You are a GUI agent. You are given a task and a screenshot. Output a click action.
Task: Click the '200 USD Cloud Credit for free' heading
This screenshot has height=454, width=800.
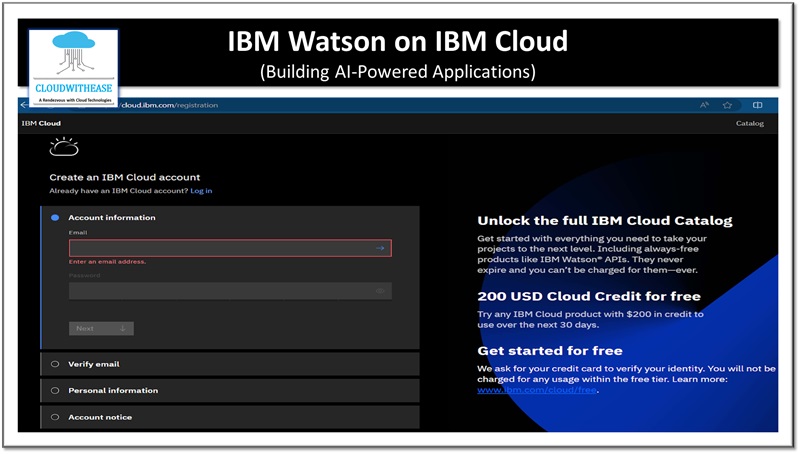pyautogui.click(x=589, y=296)
